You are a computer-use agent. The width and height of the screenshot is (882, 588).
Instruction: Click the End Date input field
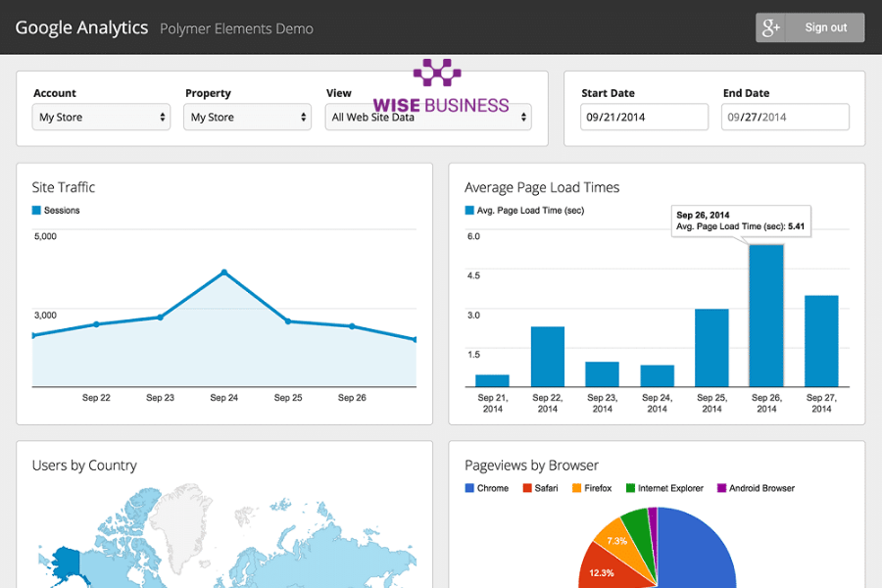[x=785, y=117]
